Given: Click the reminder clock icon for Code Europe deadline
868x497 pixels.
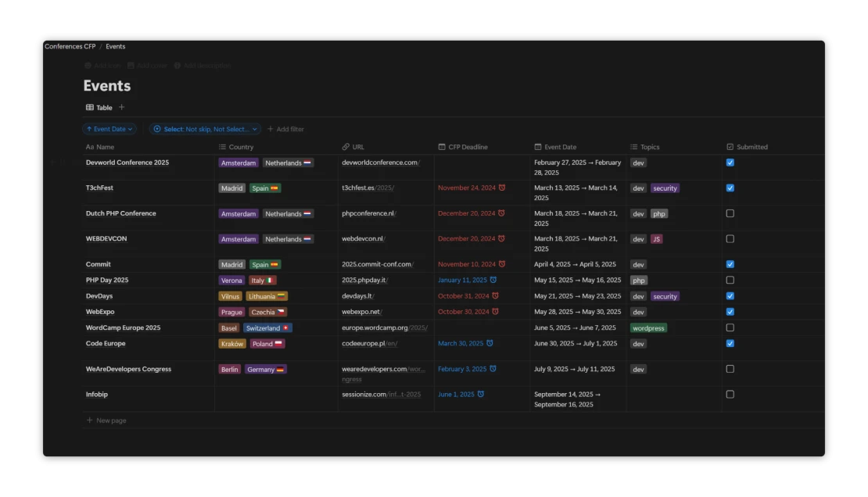Looking at the screenshot, I should (x=490, y=343).
